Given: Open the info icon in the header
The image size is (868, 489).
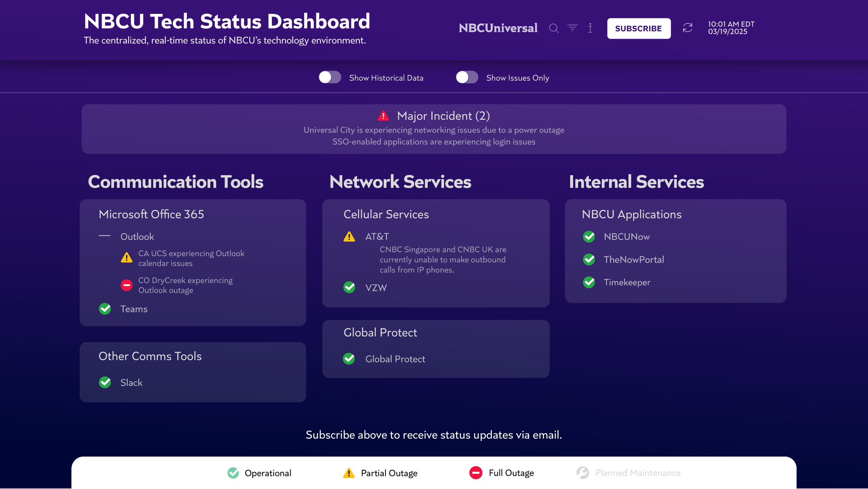Looking at the screenshot, I should (x=590, y=28).
